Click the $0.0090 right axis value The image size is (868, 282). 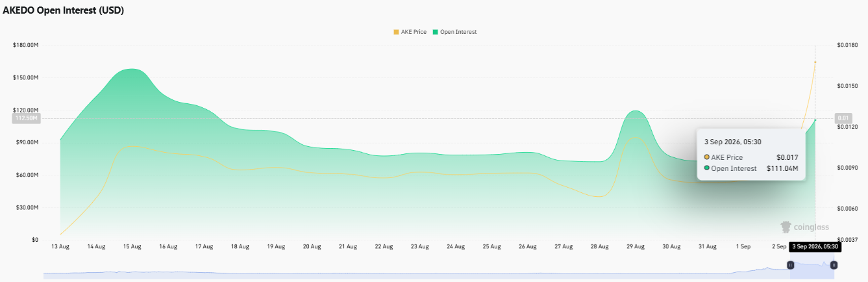click(x=847, y=168)
